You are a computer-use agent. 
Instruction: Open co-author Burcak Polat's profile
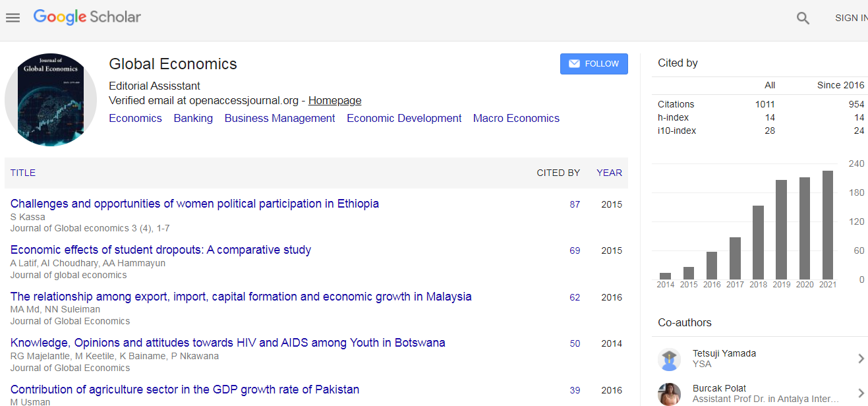[720, 388]
